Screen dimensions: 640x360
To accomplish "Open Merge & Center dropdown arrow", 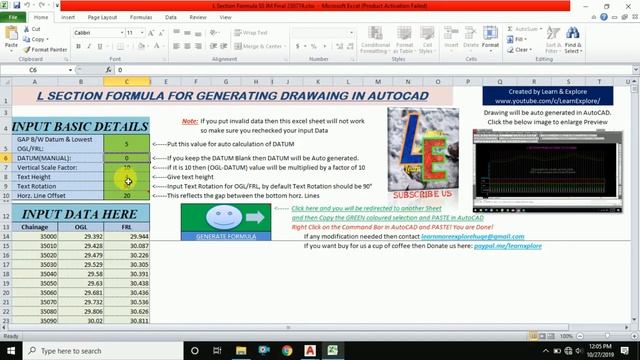I will [x=285, y=46].
